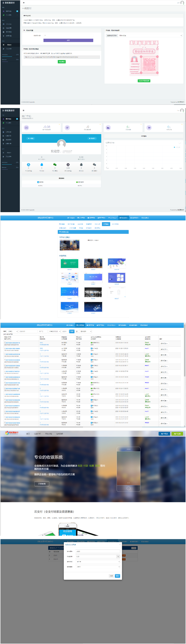The image size is (186, 644).
Task: Tick the checkbox for order 2021102523081120808
Action: tap(5, 366)
